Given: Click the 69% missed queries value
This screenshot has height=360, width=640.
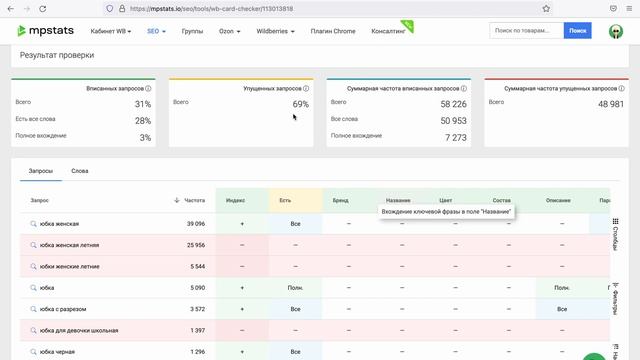Looking at the screenshot, I should point(300,104).
